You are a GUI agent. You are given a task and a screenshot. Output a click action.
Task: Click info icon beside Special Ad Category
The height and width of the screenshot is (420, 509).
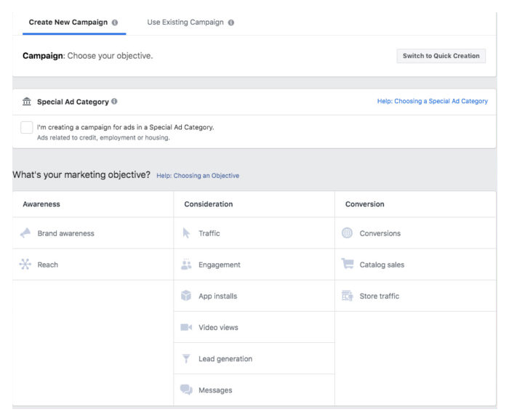[x=114, y=101]
